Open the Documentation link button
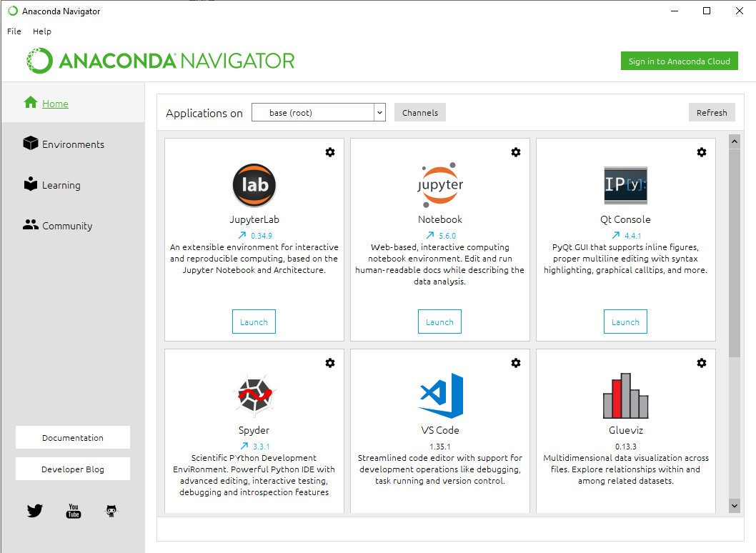756x553 pixels. pos(73,437)
